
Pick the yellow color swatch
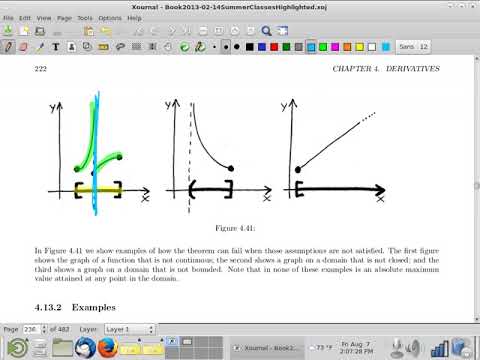pos(360,47)
